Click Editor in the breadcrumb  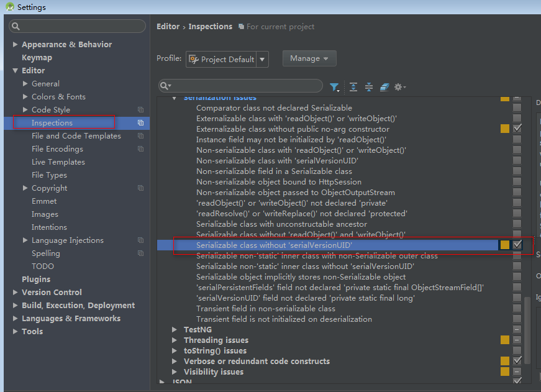[x=168, y=27]
